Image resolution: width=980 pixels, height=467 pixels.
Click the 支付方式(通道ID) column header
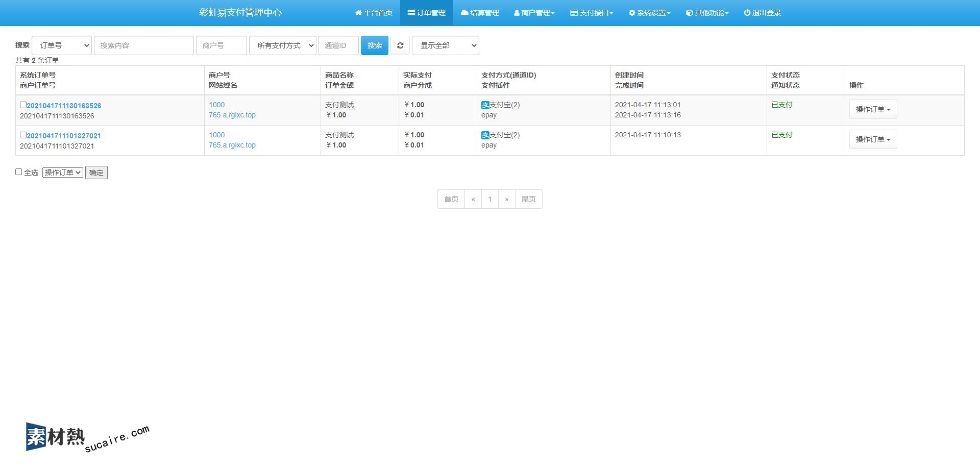(x=508, y=75)
